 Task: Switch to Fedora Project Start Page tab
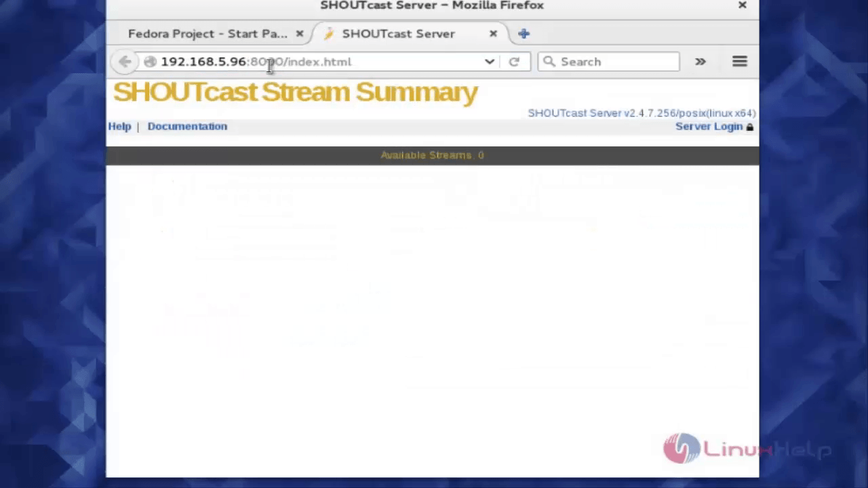(x=208, y=33)
